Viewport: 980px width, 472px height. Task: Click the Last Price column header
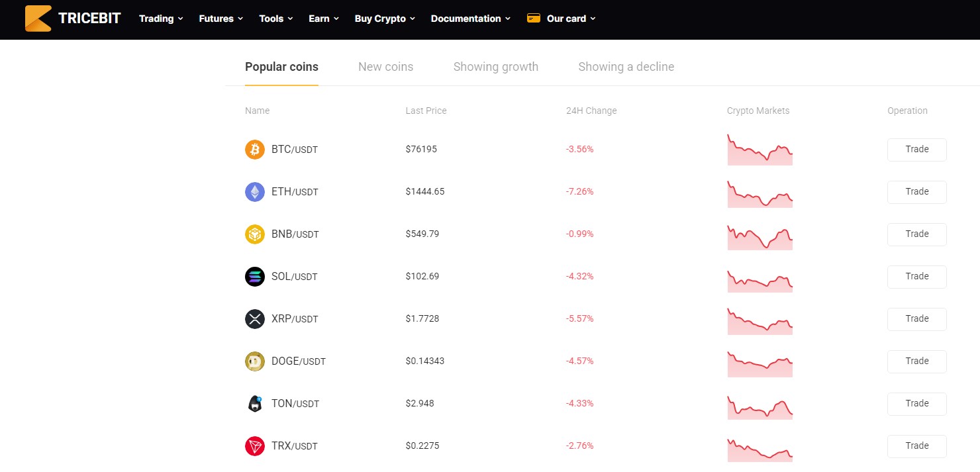(x=426, y=111)
